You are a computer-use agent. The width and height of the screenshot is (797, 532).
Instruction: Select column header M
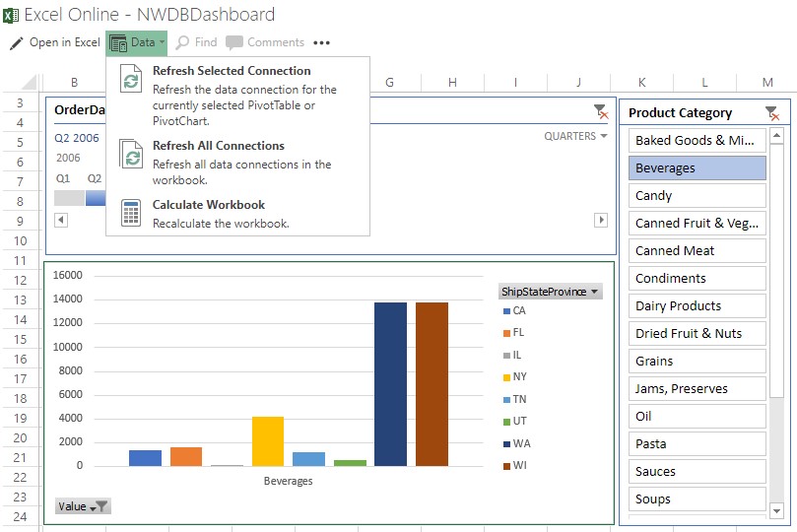(767, 83)
